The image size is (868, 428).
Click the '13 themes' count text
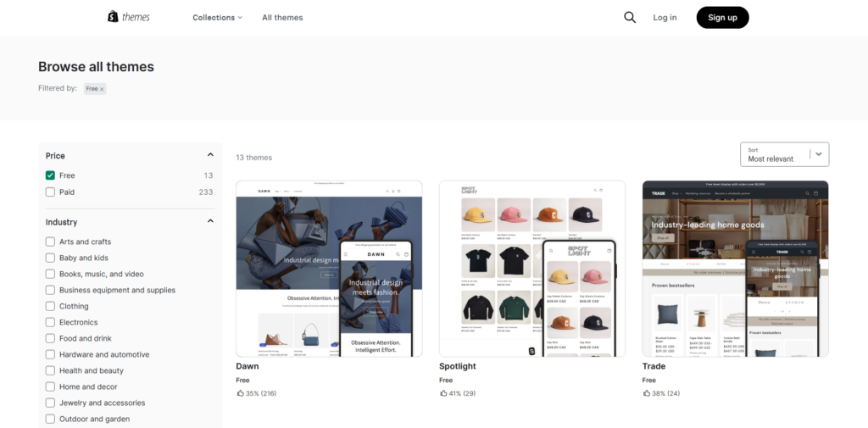[x=254, y=158]
